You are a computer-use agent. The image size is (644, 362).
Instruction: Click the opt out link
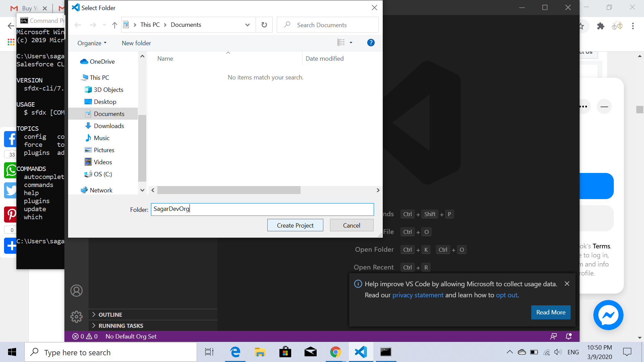506,295
